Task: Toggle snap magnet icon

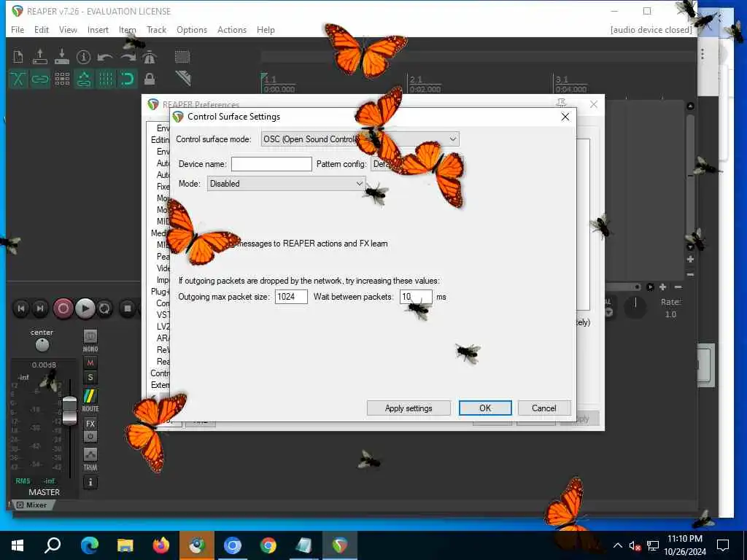Action: tap(127, 79)
